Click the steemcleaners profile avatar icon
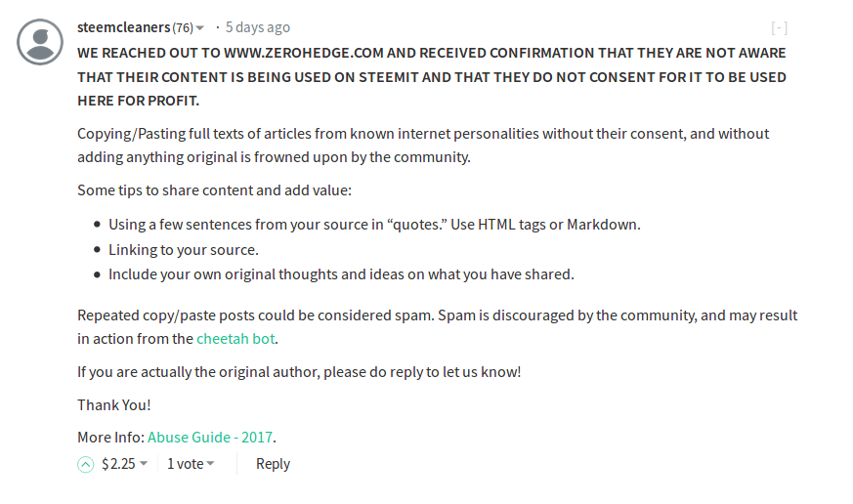This screenshot has height=504, width=853. point(40,42)
